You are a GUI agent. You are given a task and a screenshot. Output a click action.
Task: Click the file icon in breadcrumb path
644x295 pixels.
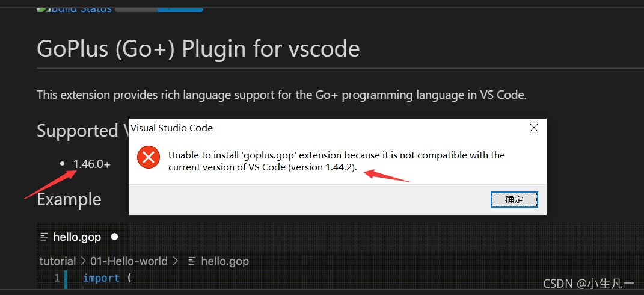click(192, 261)
